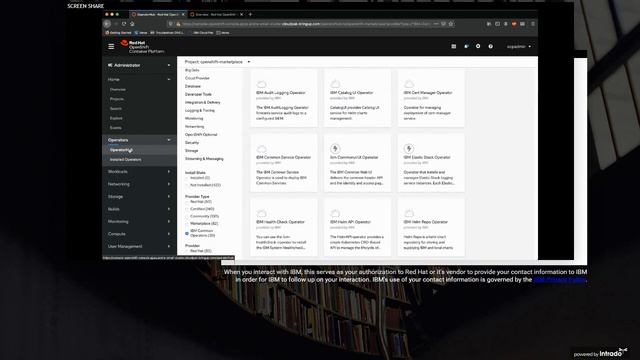Click the browser back arrow
This screenshot has width=640, height=360.
click(107, 24)
